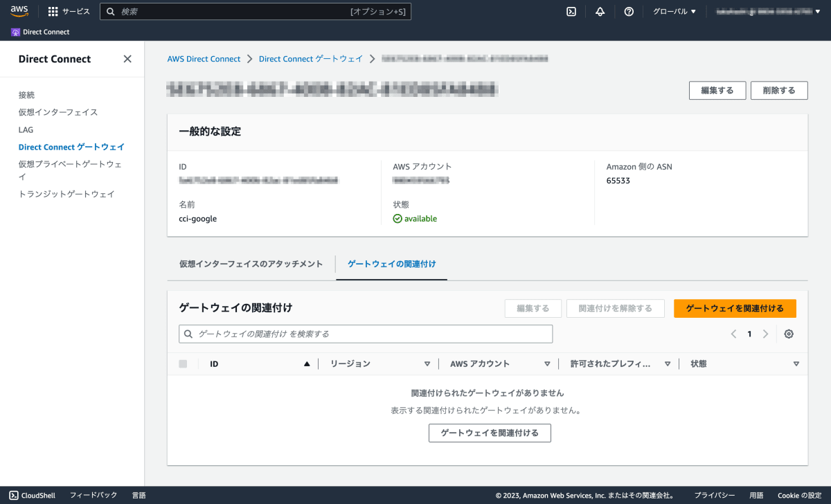Open the notifications bell
Viewport: 831px width, 504px height.
600,12
